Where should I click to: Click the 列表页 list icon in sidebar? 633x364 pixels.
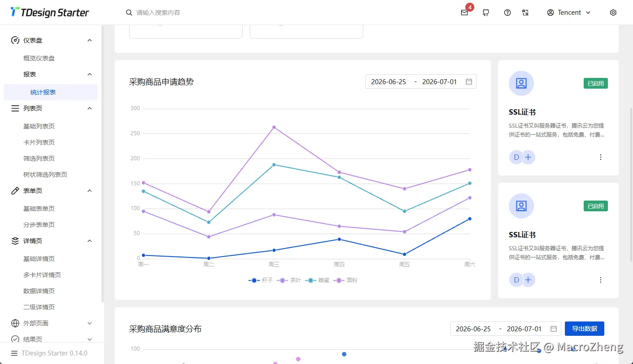[x=15, y=108]
